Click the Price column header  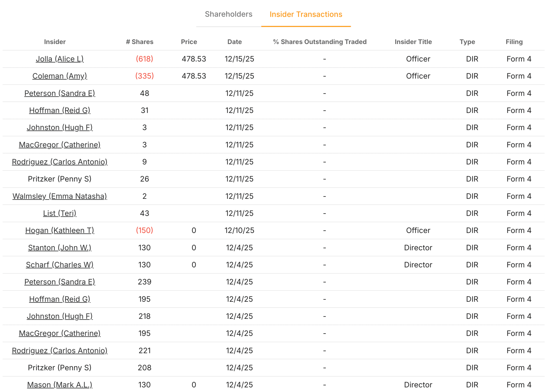[189, 41]
